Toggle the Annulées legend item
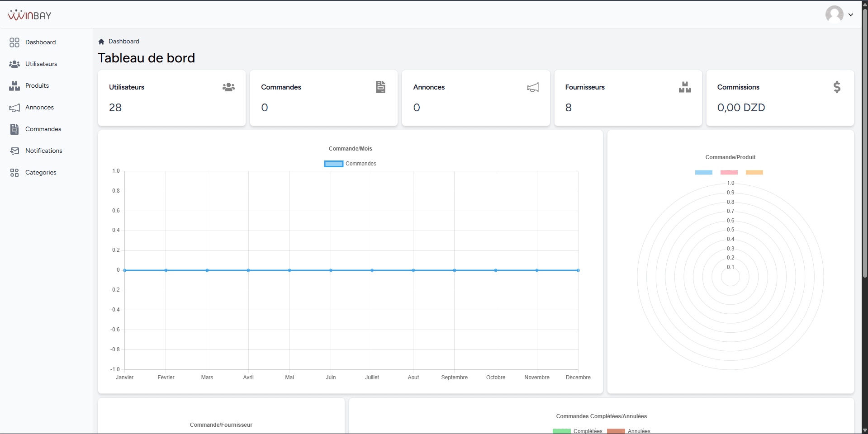868x434 pixels. pos(629,431)
